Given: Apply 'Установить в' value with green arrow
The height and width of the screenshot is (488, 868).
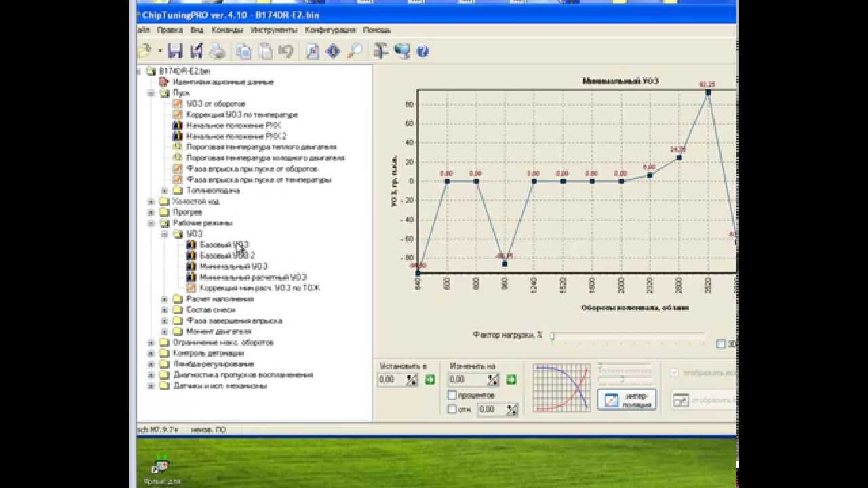Looking at the screenshot, I should tap(430, 380).
